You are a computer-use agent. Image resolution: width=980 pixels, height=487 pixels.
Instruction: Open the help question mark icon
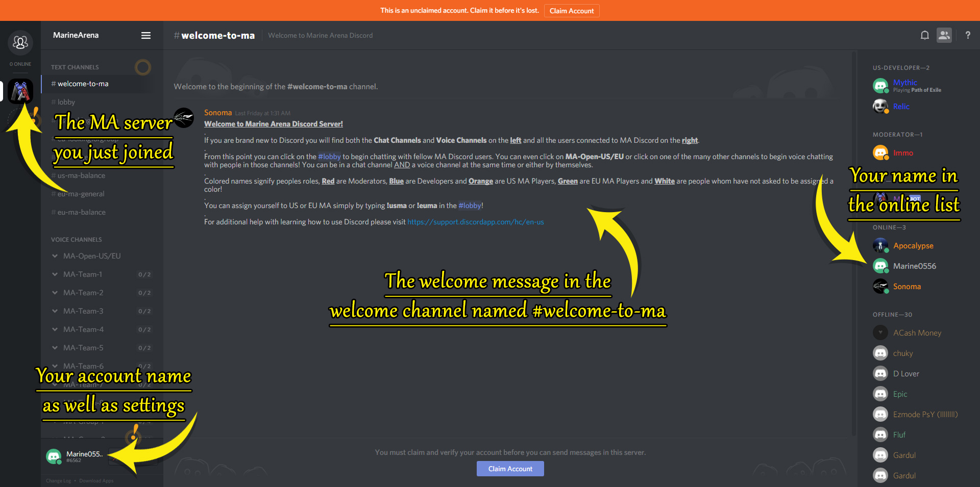click(x=968, y=35)
